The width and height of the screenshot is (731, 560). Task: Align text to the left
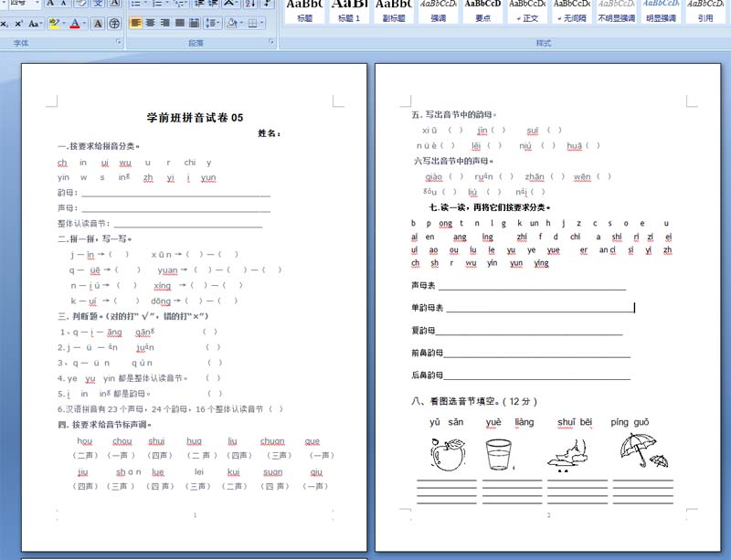135,23
